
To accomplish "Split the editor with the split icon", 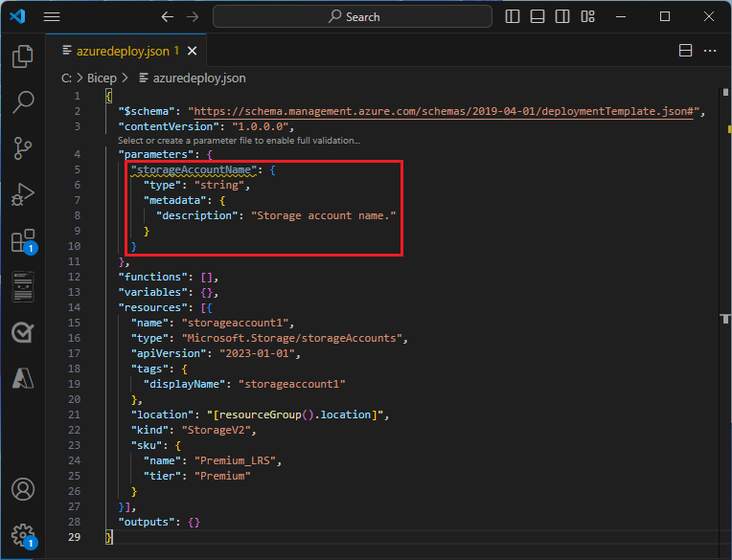I will click(685, 51).
